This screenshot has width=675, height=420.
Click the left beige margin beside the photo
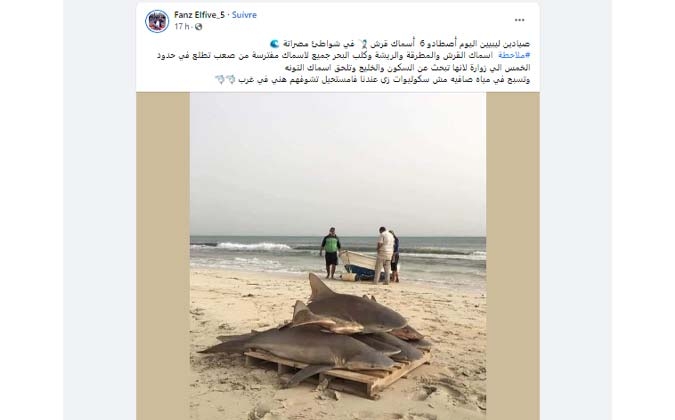(163, 256)
